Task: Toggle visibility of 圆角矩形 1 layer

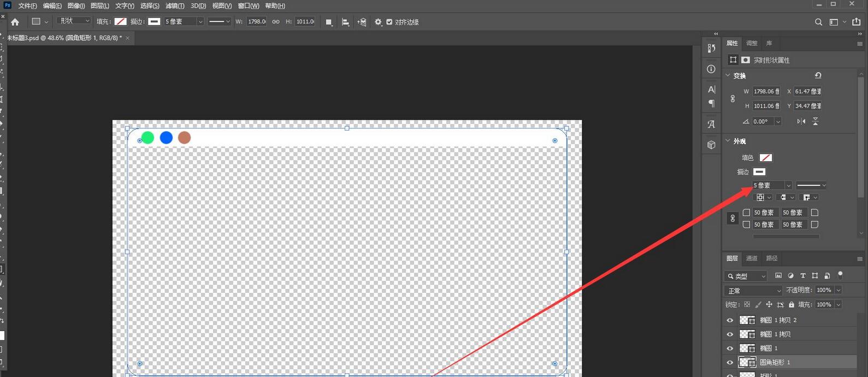Action: pyautogui.click(x=730, y=362)
